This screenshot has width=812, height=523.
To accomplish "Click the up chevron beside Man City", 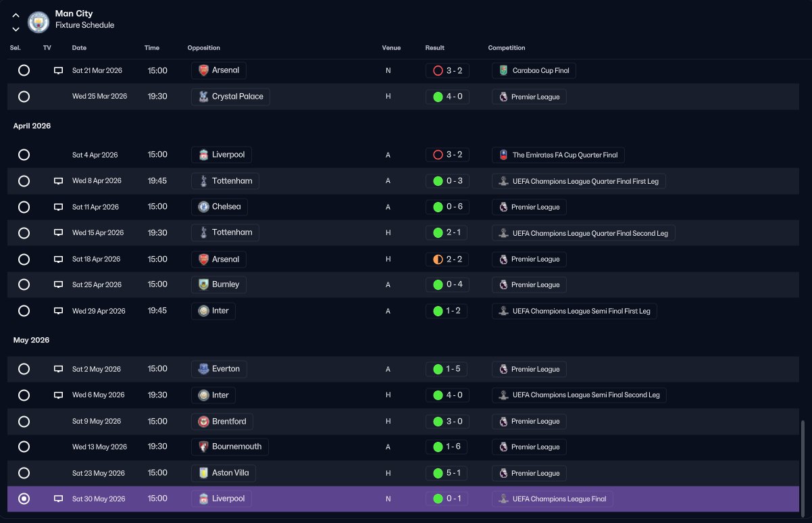I will [16, 15].
